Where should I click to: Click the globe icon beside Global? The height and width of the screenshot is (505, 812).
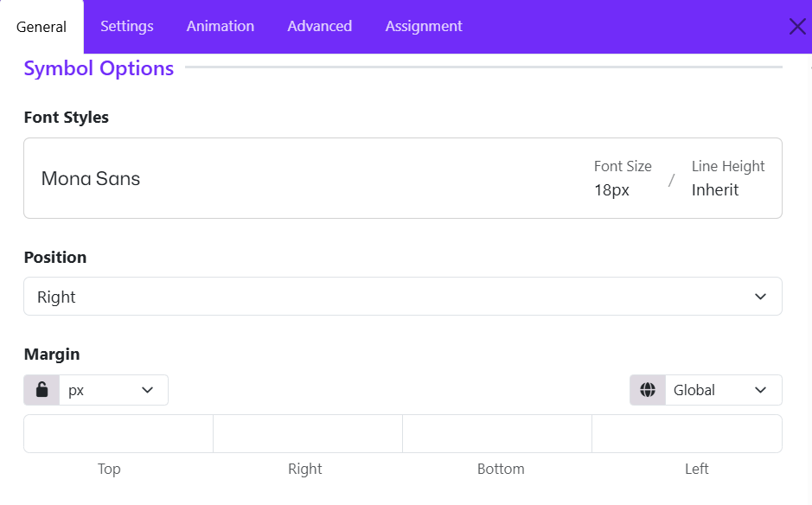pyautogui.click(x=648, y=390)
